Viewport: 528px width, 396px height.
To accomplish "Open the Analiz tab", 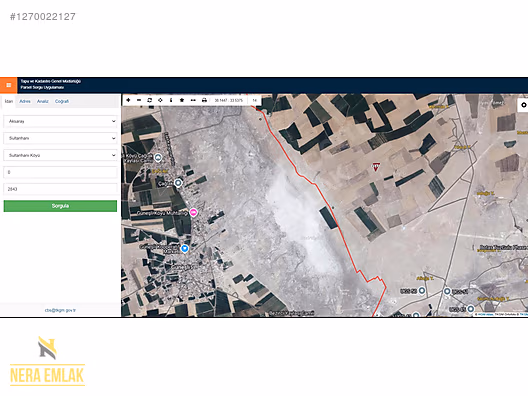I will [x=42, y=101].
